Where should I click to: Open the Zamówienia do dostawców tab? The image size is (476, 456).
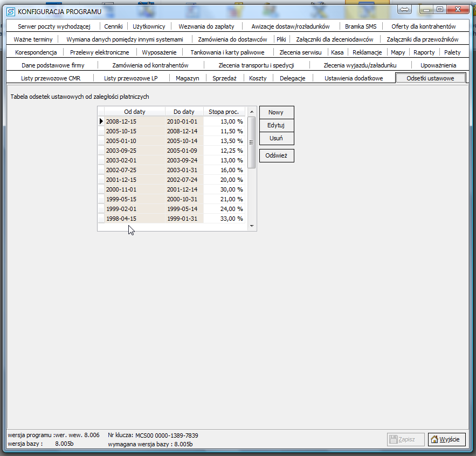[232, 39]
